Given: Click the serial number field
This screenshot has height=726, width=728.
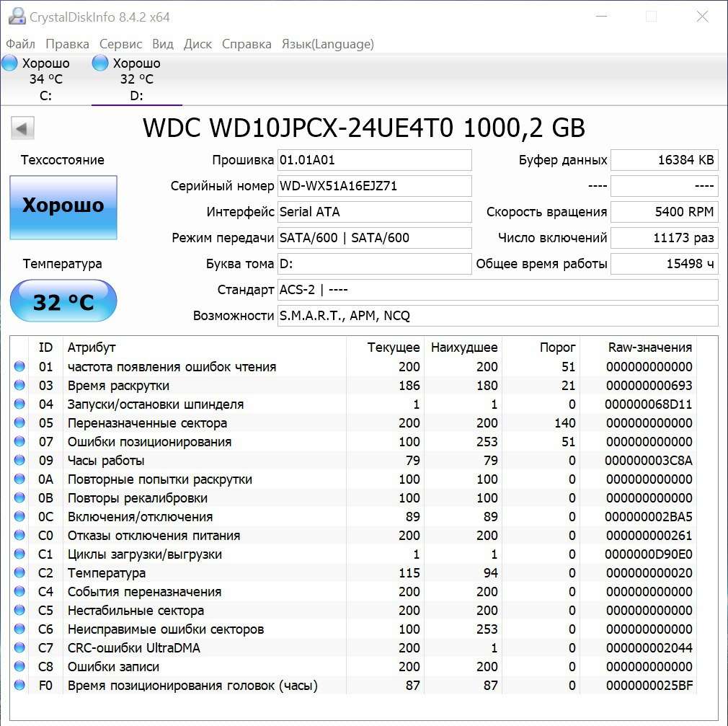Looking at the screenshot, I should pyautogui.click(x=374, y=186).
